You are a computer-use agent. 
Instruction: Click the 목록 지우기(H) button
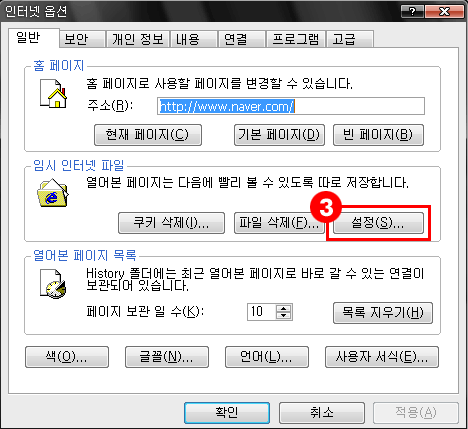click(x=383, y=313)
